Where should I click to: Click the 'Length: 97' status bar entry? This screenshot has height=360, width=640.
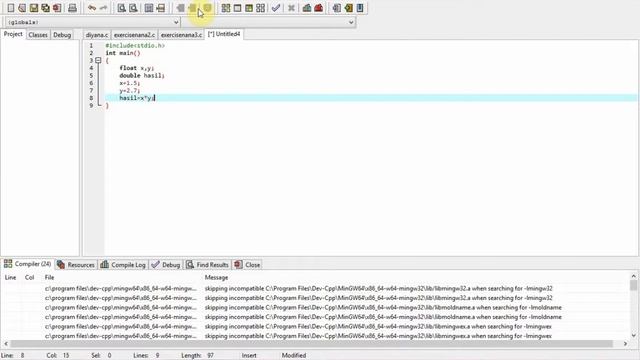(198, 356)
